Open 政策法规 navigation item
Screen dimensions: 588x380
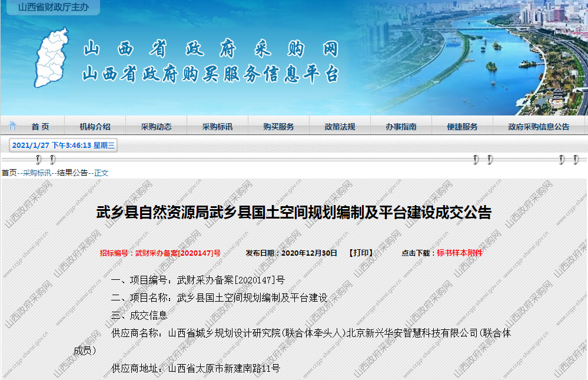340,127
